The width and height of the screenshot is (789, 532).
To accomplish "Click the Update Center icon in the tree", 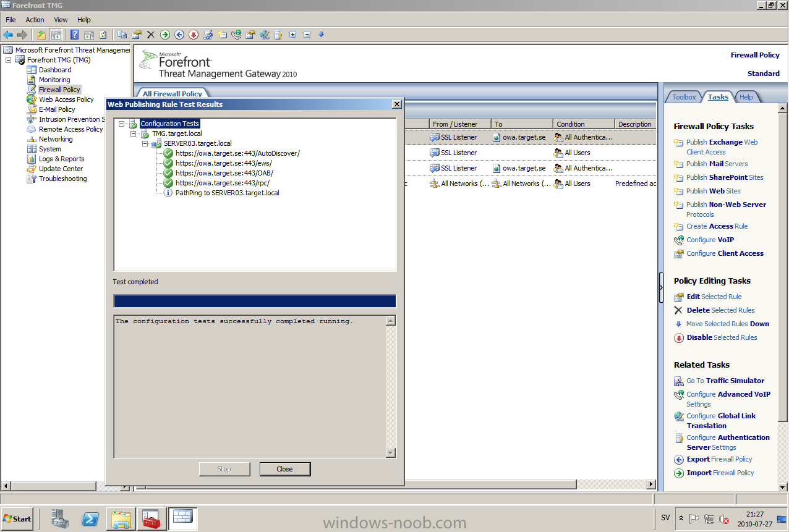I will (x=32, y=169).
